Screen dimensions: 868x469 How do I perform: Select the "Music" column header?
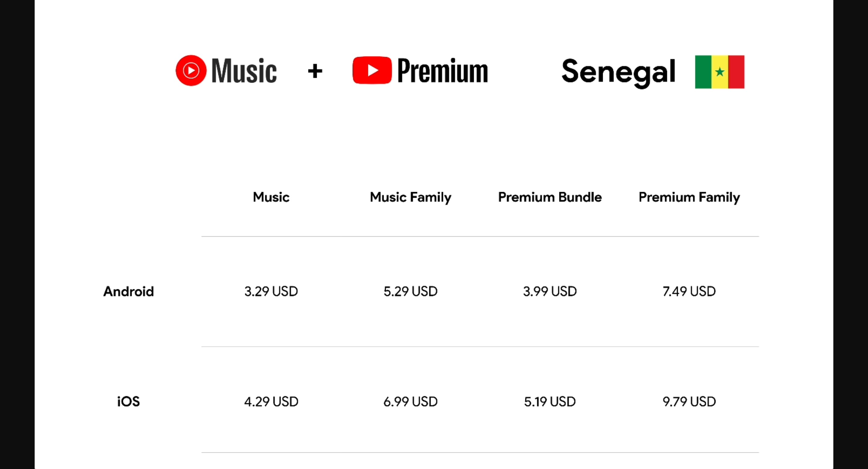pos(271,197)
